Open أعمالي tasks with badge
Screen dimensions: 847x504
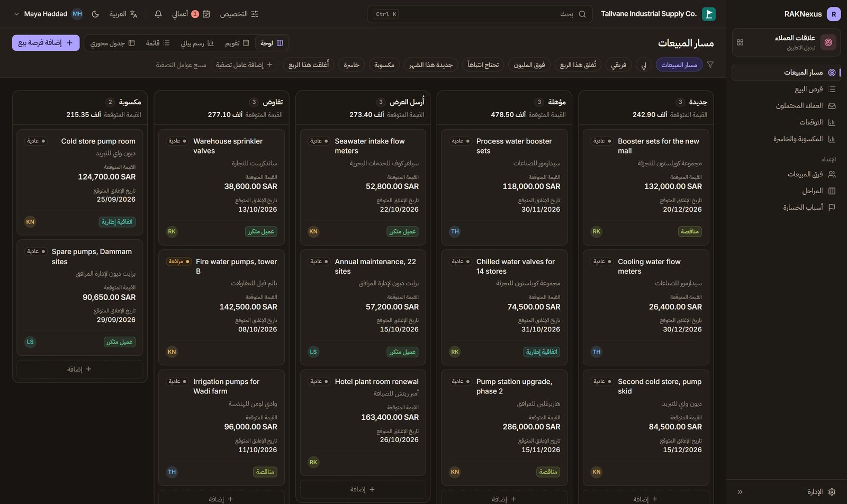[191, 14]
